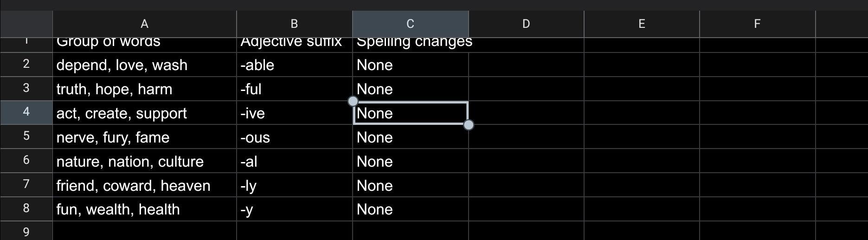Image resolution: width=868 pixels, height=240 pixels.
Task: Select column F header
Action: 757,24
